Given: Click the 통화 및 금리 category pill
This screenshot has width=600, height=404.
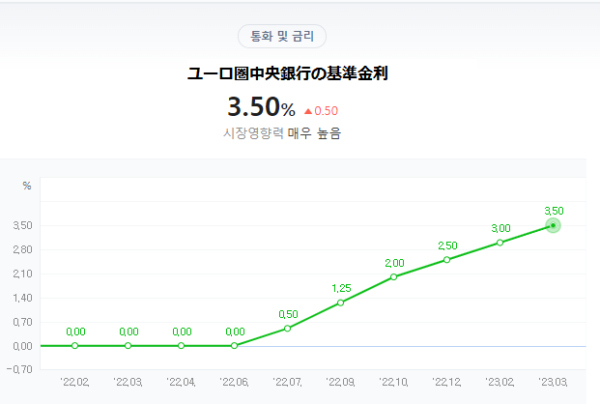Looking at the screenshot, I should click(x=282, y=37).
